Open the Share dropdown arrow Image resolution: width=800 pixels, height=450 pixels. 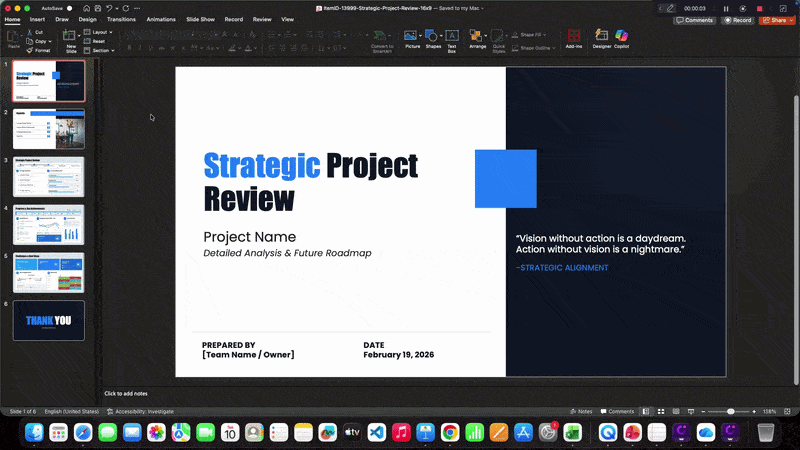791,20
